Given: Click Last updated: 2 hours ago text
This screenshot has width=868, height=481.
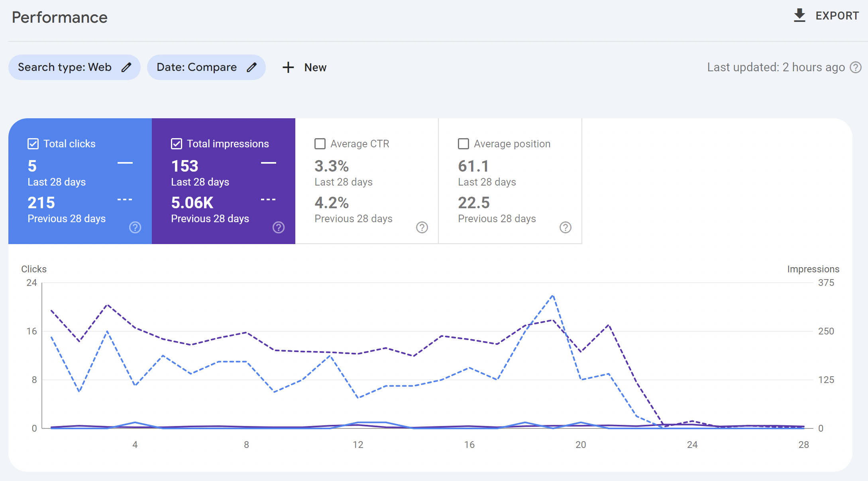Looking at the screenshot, I should [776, 67].
